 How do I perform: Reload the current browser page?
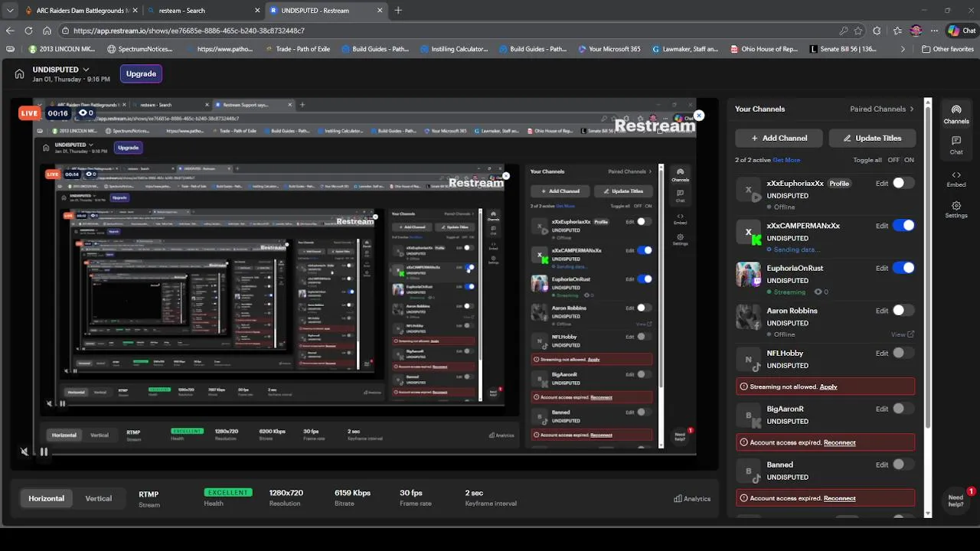click(28, 31)
